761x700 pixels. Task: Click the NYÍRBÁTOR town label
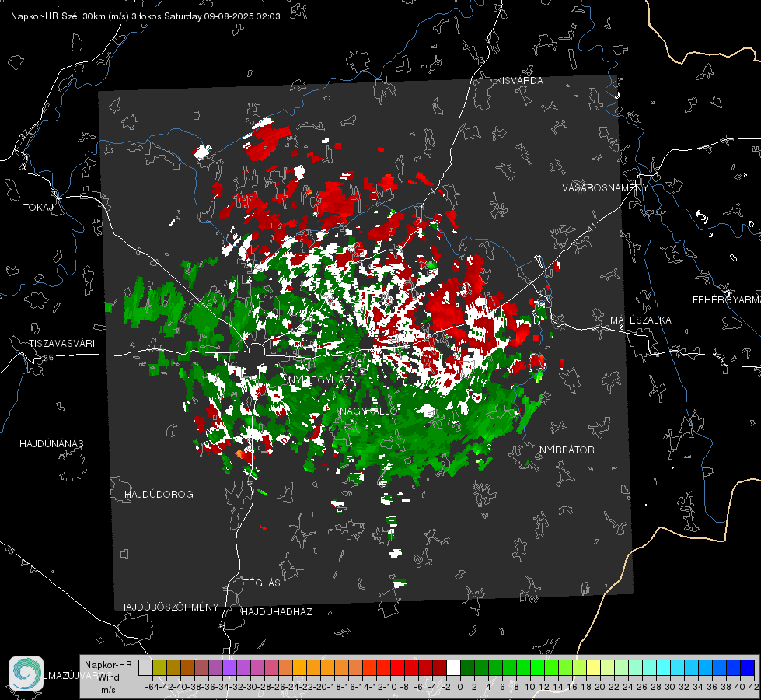point(567,450)
